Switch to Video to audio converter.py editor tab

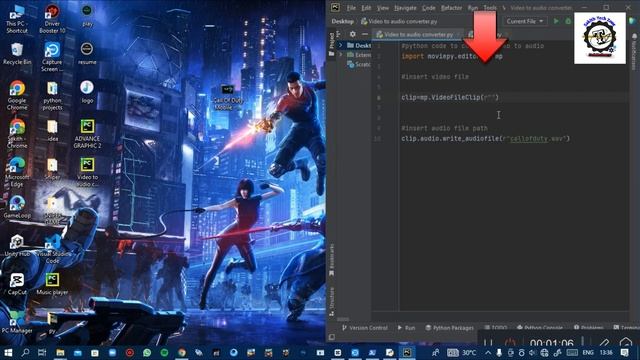418,35
